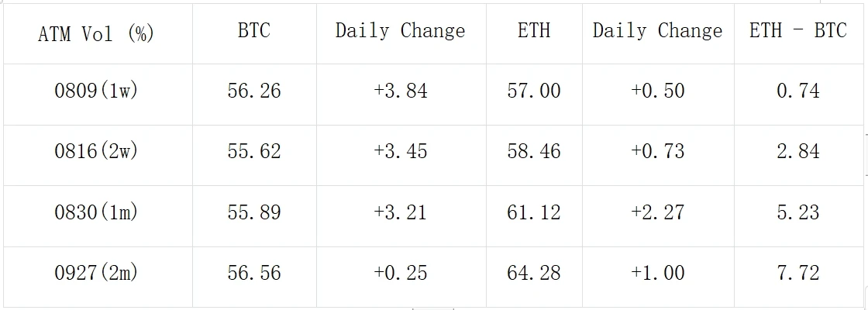868x310 pixels.
Task: Click ETH vol value 57.00
Action: click(x=533, y=91)
